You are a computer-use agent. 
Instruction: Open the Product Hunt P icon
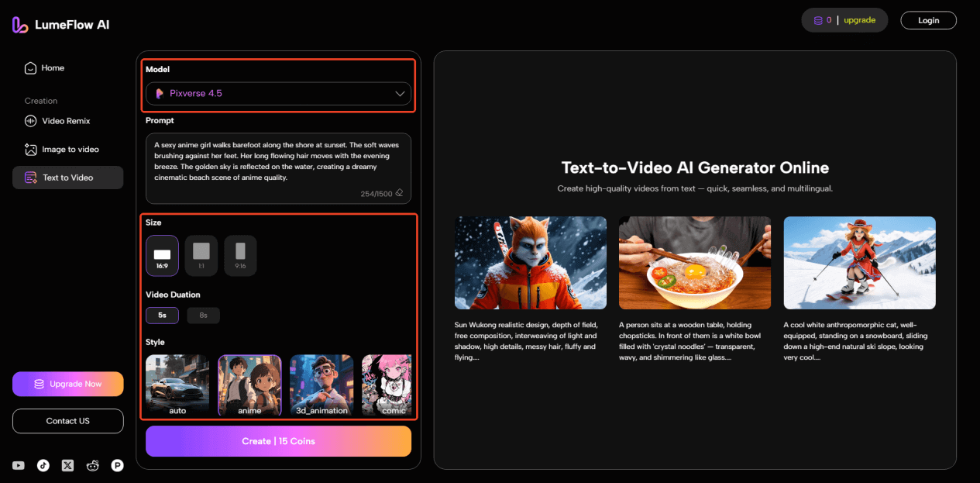pos(118,465)
